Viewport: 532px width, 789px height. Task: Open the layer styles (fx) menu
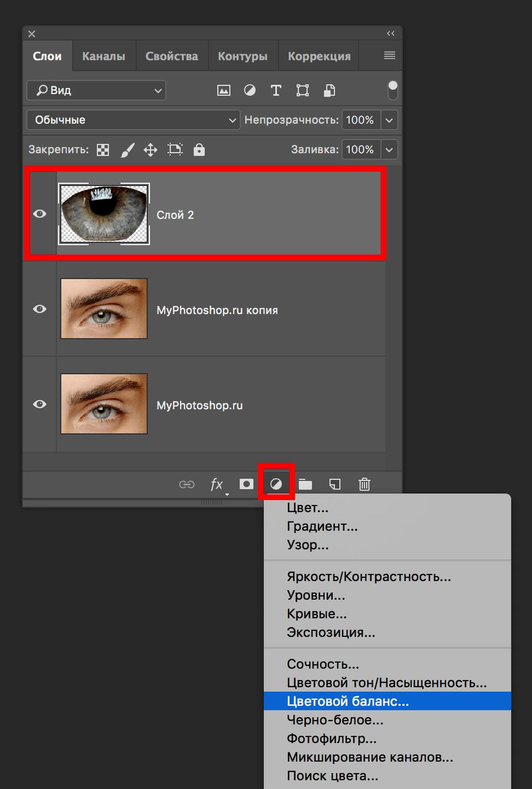click(217, 484)
